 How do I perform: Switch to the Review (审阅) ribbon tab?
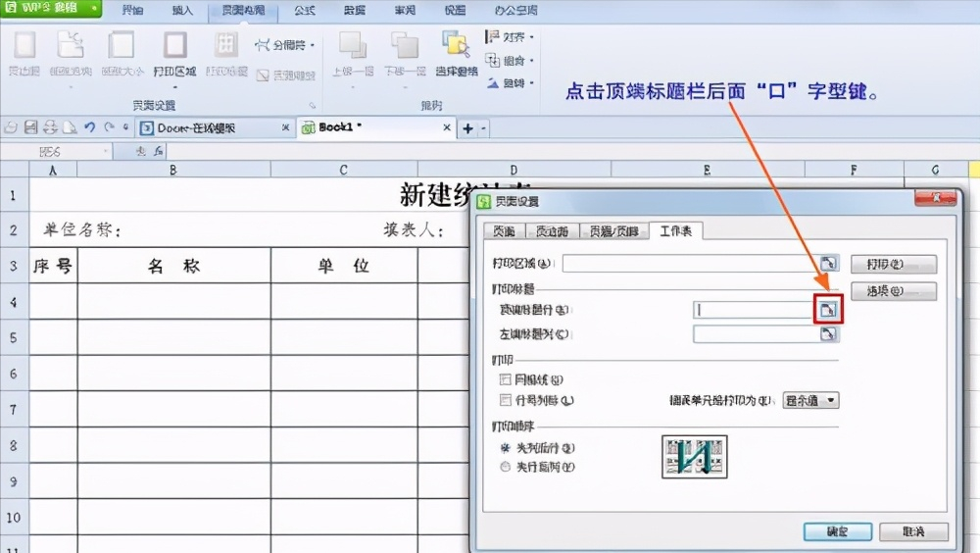click(405, 10)
